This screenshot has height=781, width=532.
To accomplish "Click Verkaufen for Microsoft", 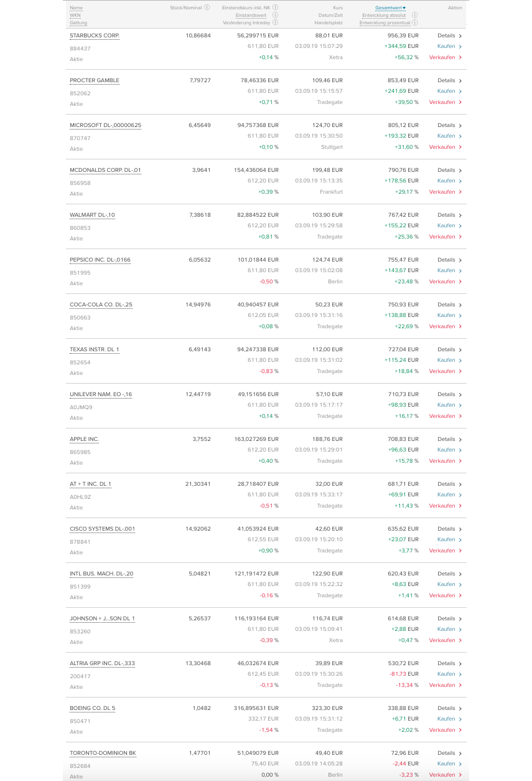I will [x=445, y=147].
